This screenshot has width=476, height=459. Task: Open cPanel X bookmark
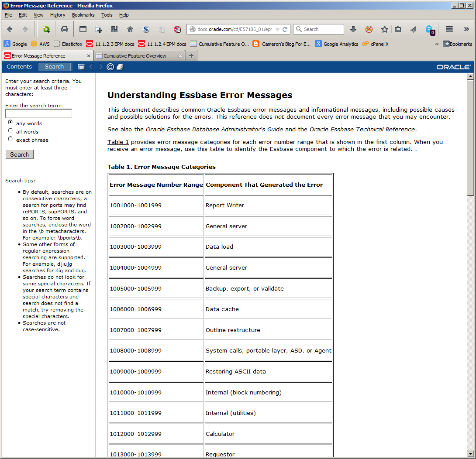click(x=375, y=44)
